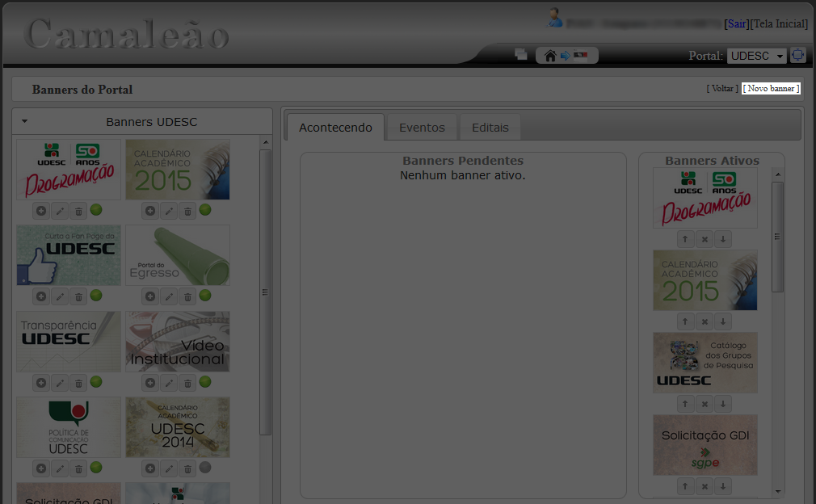This screenshot has height=504, width=816.
Task: Delete the Transparência UDESC banner
Action: (78, 383)
